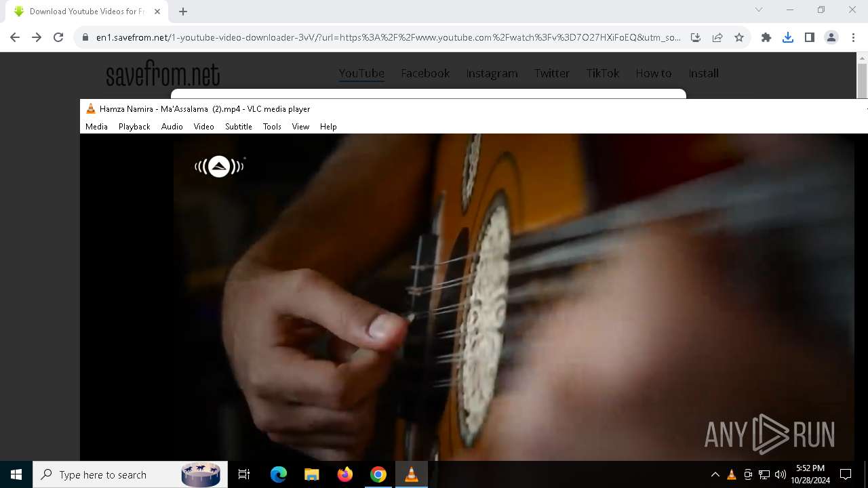The width and height of the screenshot is (868, 488).
Task: Open the clock showing 5:52 PM
Action: (810, 474)
